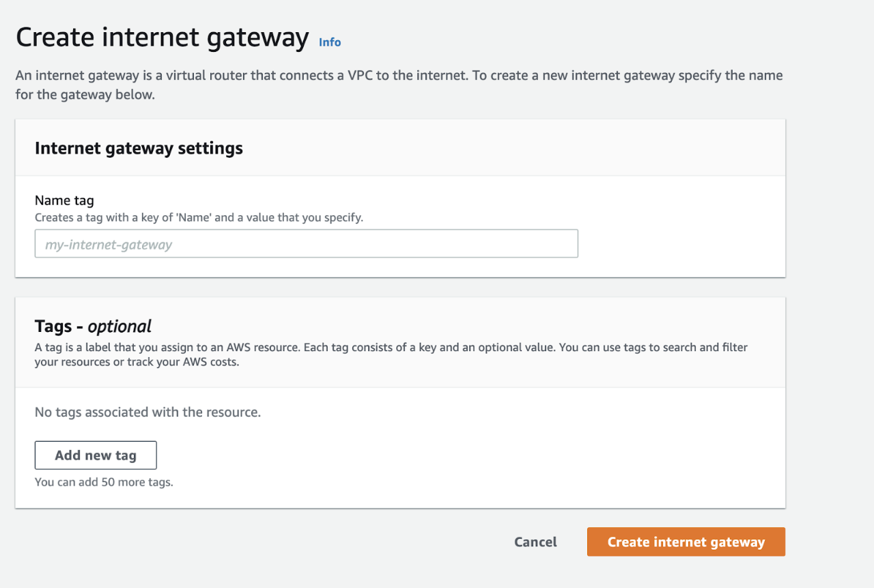874x588 pixels.
Task: Click the 'Create internet gateway' page heading
Action: pos(163,38)
